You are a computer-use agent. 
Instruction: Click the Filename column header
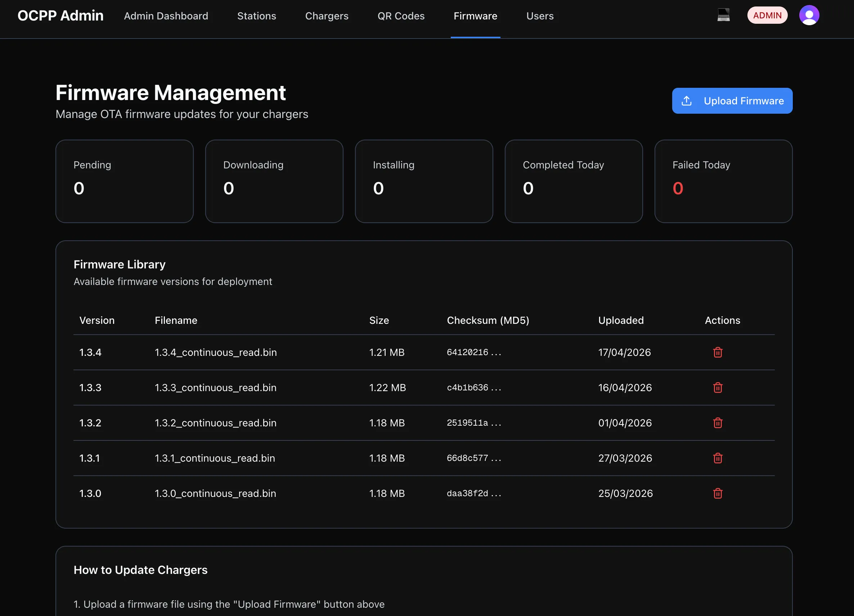click(x=176, y=320)
